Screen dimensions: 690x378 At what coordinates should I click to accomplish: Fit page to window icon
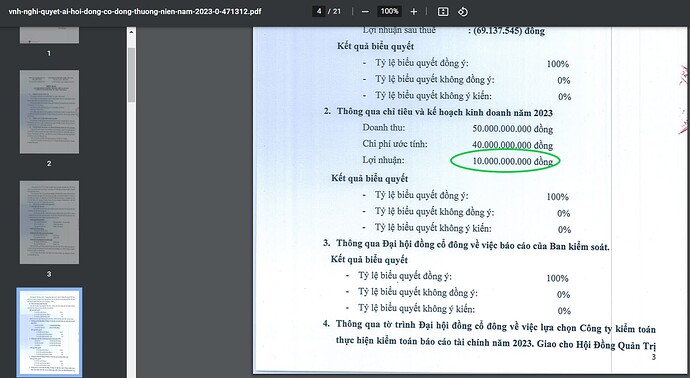coord(443,12)
